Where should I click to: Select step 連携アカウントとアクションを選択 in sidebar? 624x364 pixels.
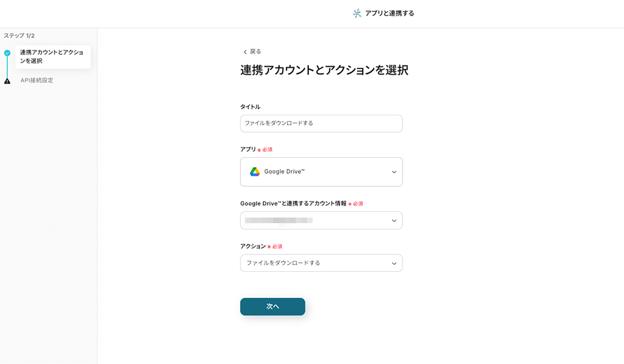tap(52, 57)
